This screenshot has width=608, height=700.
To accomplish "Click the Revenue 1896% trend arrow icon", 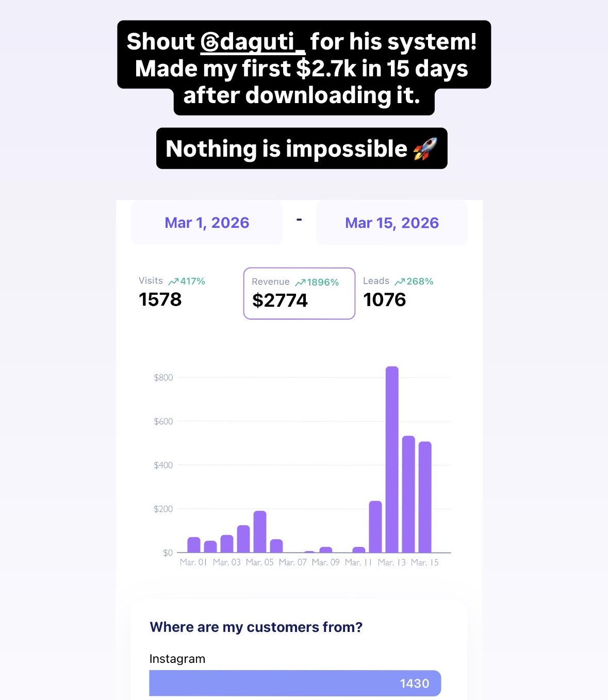I will 300,282.
